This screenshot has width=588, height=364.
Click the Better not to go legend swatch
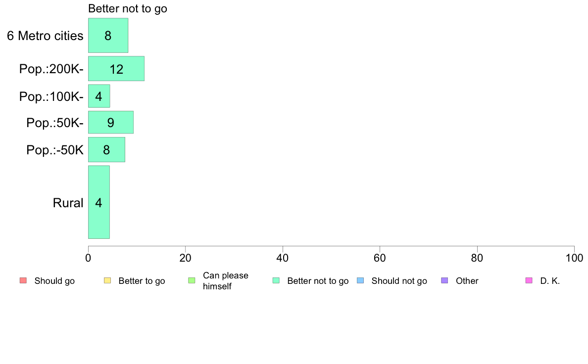click(x=276, y=280)
